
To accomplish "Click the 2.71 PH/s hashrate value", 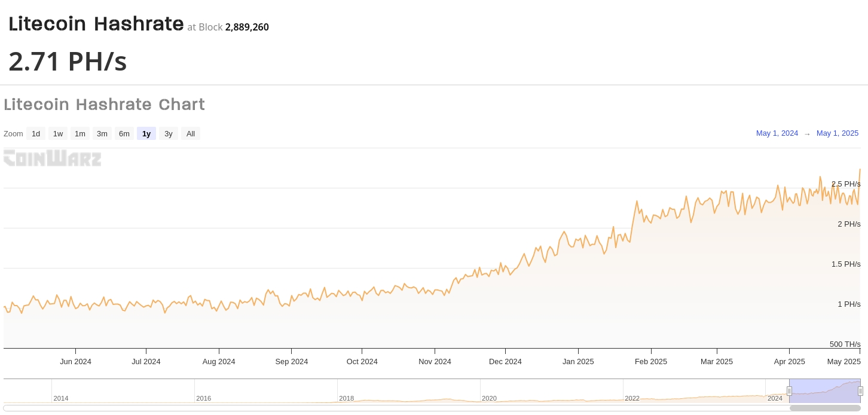I will [x=68, y=62].
